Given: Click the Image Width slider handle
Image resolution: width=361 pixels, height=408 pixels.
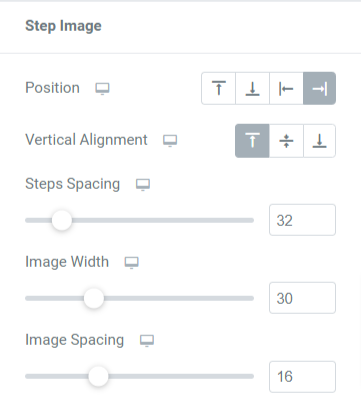Looking at the screenshot, I should tap(94, 298).
